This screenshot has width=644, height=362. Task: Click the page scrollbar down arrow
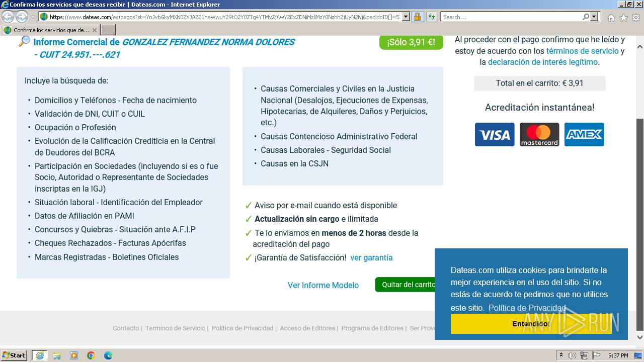pyautogui.click(x=640, y=337)
